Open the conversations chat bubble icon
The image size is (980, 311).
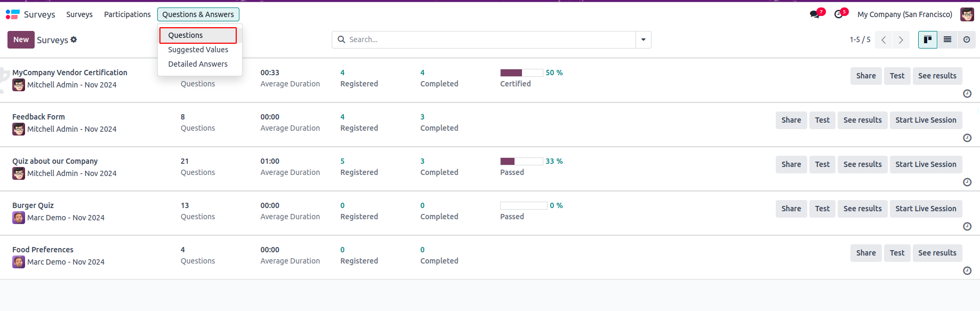pyautogui.click(x=815, y=14)
